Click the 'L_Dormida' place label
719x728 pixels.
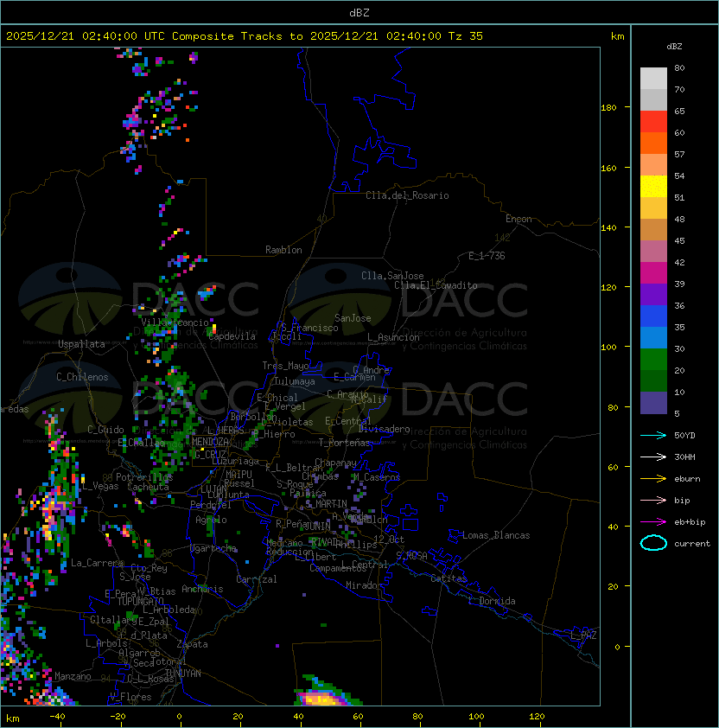coord(492,601)
